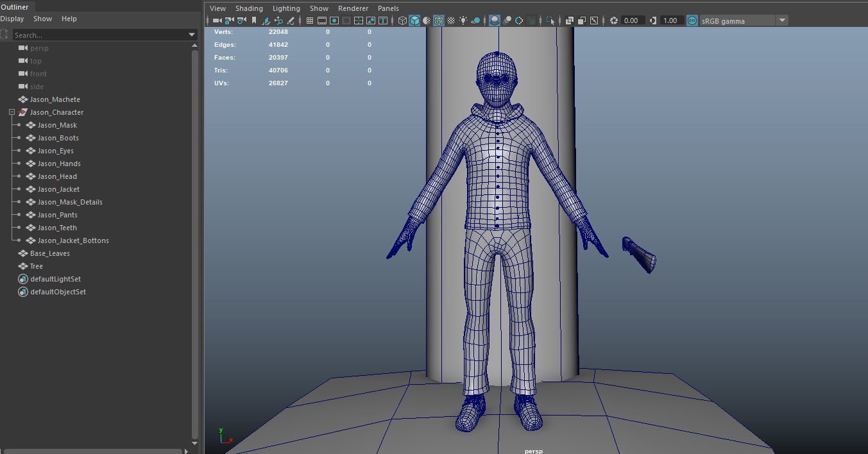Select the defaultObjectSet node
This screenshot has width=868, height=454.
tap(58, 292)
